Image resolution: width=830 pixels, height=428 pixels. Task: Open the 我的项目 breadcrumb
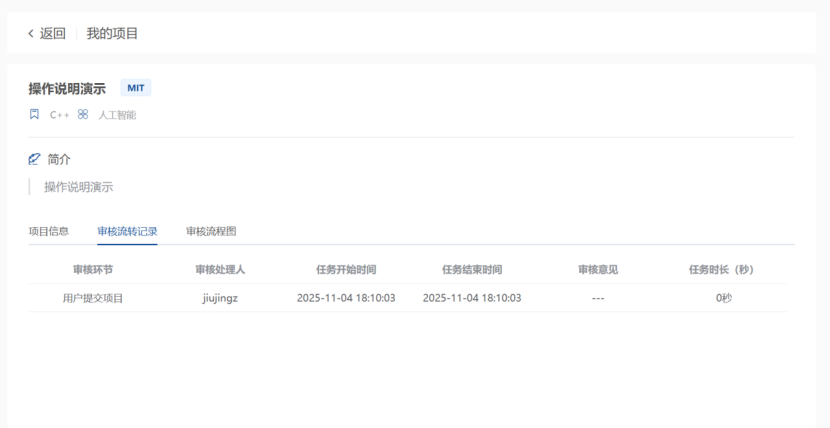coord(112,34)
